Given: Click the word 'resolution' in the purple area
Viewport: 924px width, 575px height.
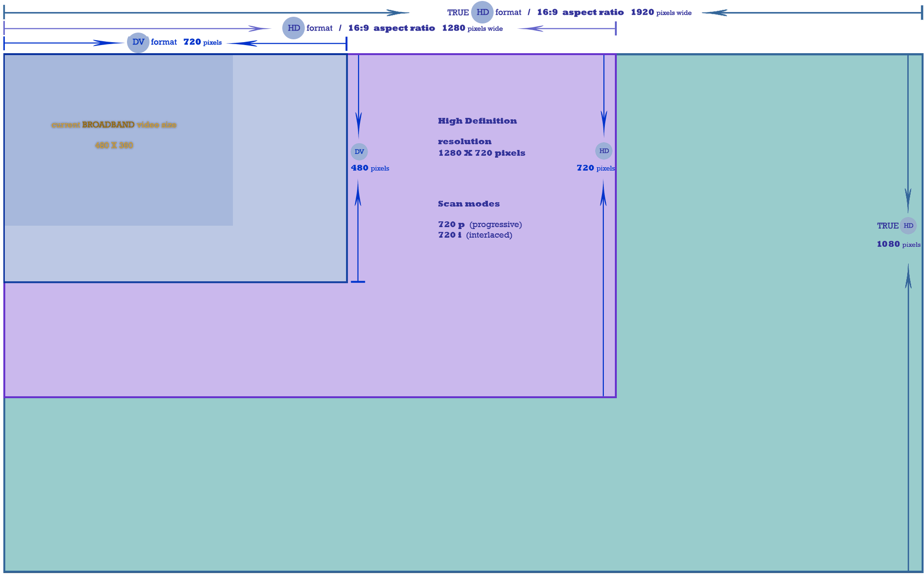Looking at the screenshot, I should tap(464, 141).
